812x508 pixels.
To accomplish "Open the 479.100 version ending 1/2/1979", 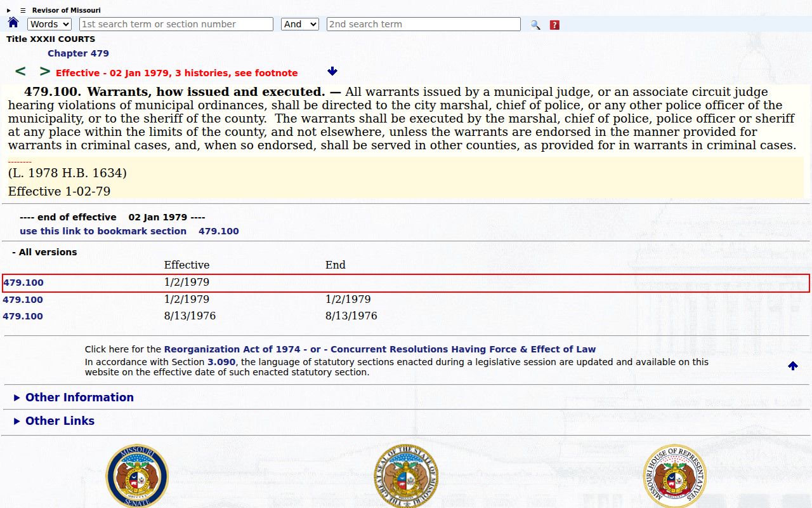I will [x=23, y=300].
